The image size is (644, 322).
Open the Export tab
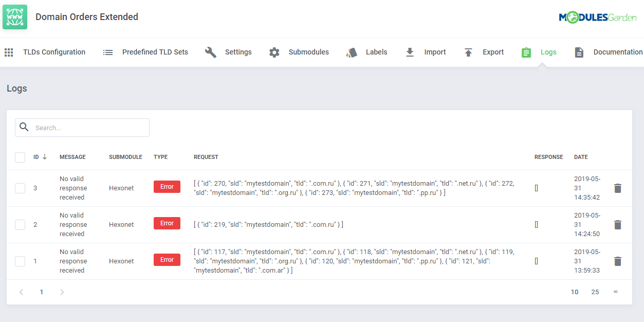click(493, 52)
